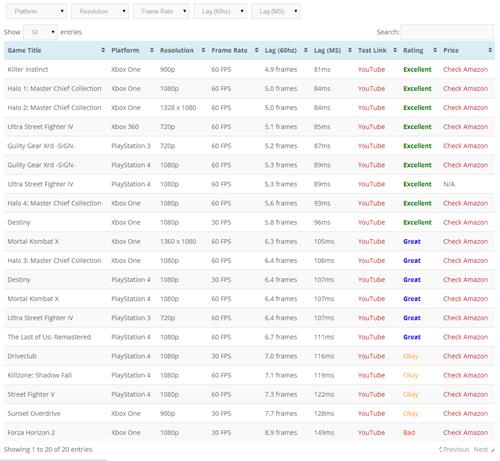Sort table by Lag (MS) column
The width and height of the screenshot is (500, 461).
[333, 50]
